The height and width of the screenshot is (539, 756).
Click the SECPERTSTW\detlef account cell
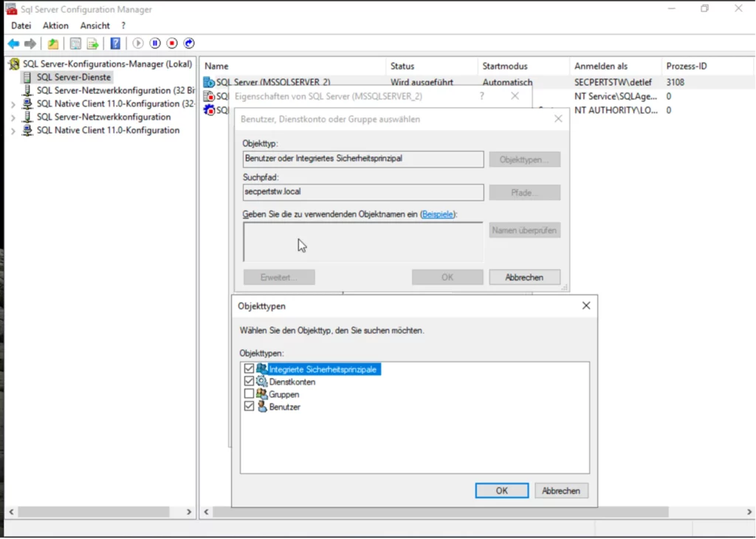613,83
